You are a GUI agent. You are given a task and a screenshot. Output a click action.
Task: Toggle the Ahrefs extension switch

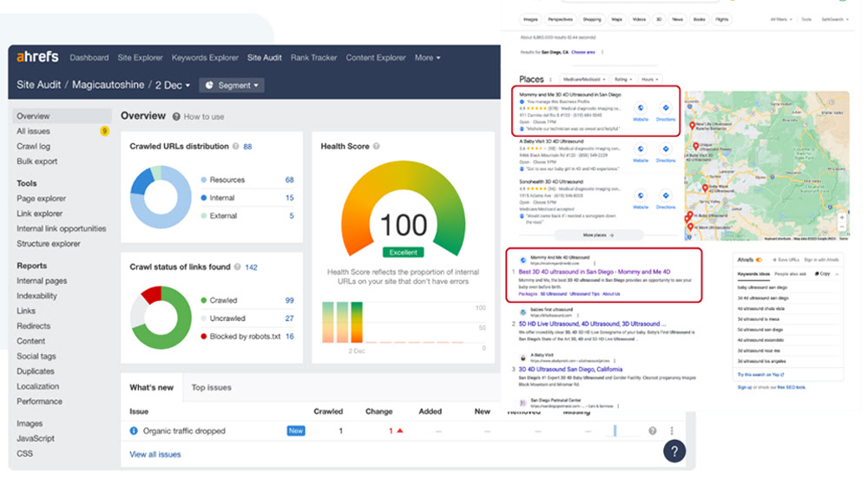759,259
